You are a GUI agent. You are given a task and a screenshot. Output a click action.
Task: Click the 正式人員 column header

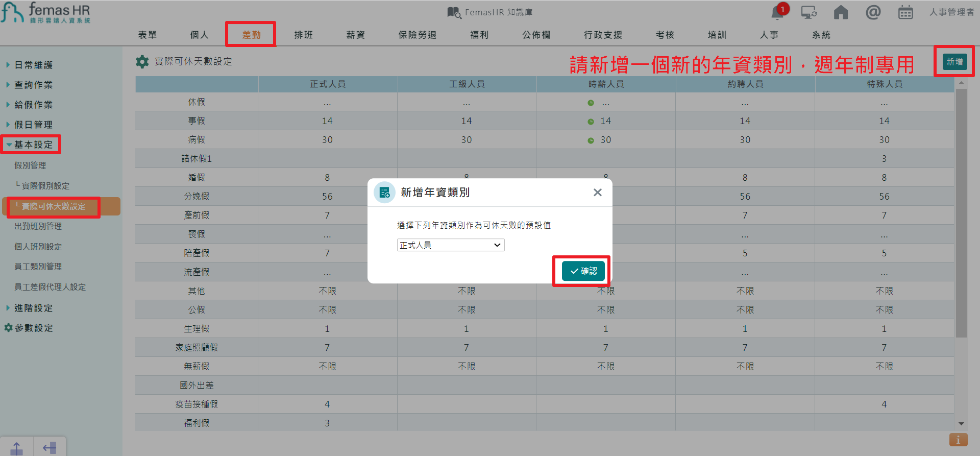328,84
